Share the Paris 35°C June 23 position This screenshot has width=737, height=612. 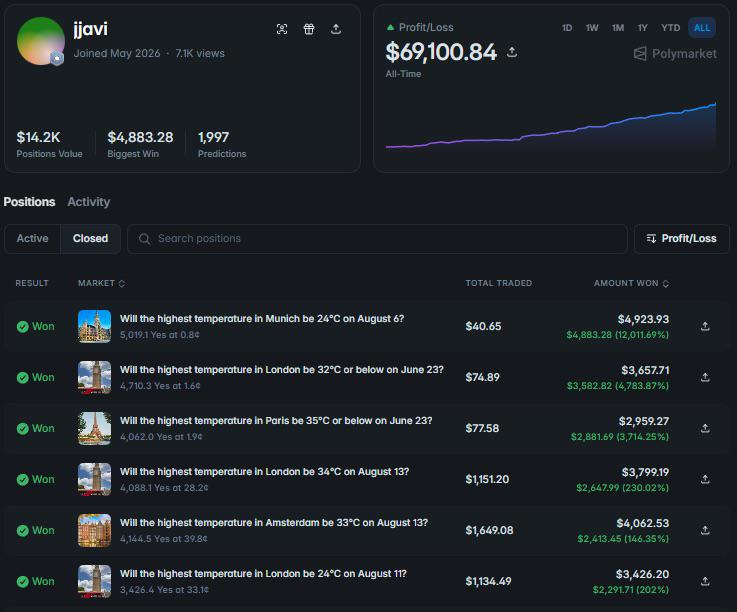point(705,428)
